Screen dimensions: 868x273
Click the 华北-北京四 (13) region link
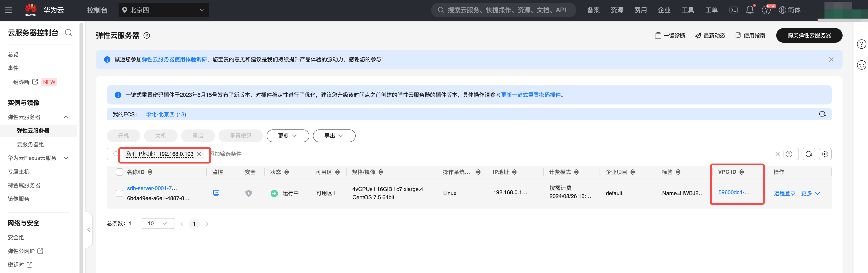coord(166,114)
